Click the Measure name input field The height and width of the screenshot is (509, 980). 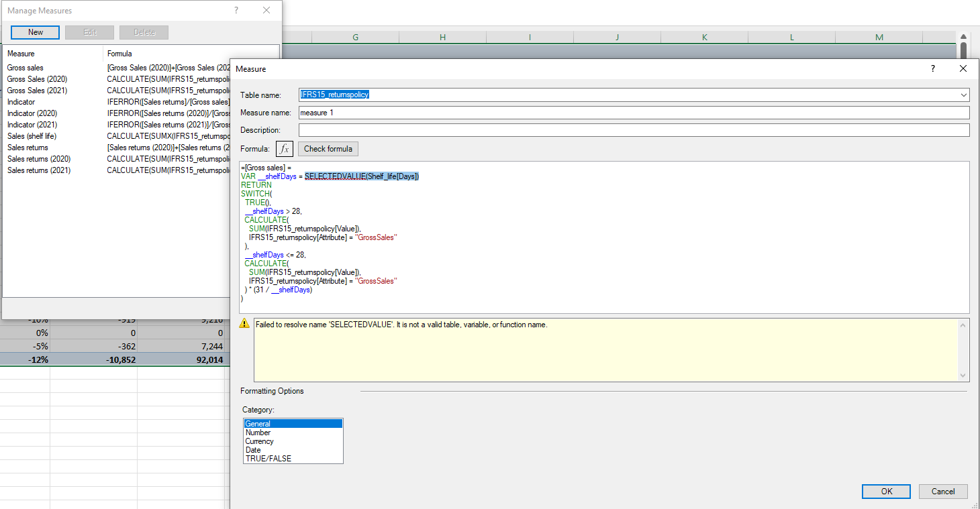[634, 113]
